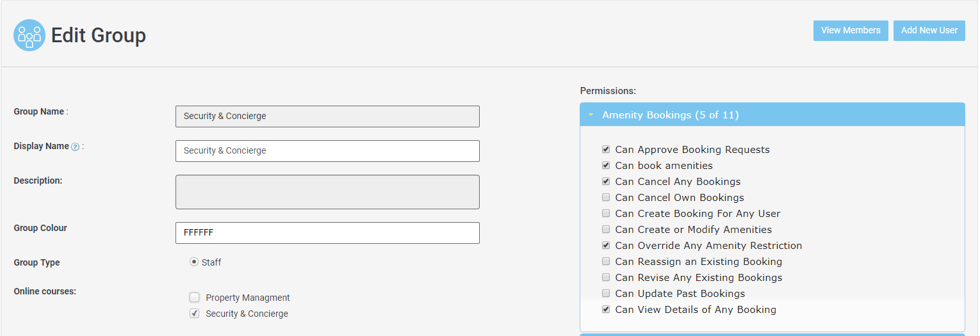Click the Group Colour FFFFFF field
The height and width of the screenshot is (336, 980).
point(327,233)
